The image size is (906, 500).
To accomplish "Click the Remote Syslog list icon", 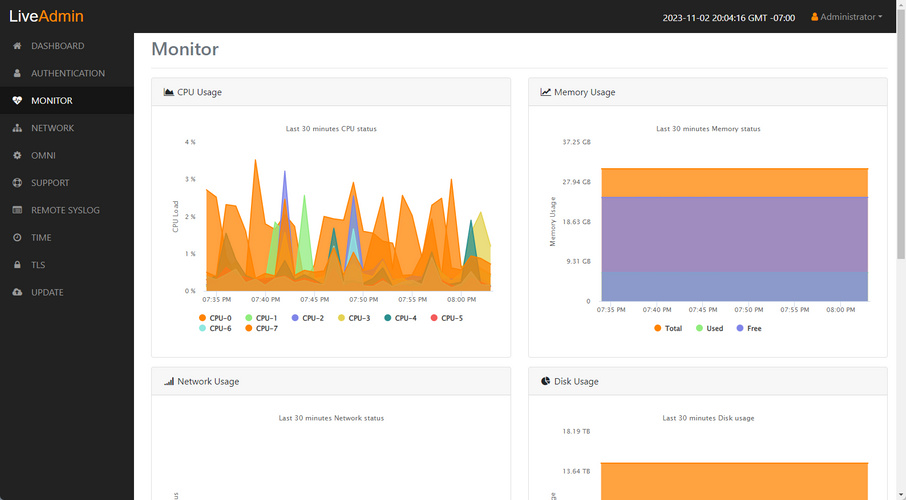I will (17, 210).
